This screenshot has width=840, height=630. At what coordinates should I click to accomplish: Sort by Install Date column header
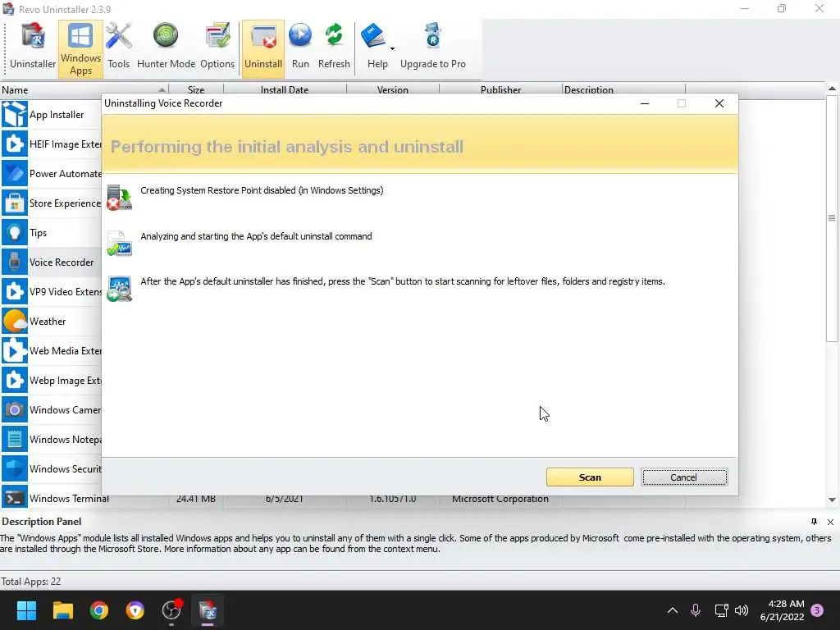285,89
